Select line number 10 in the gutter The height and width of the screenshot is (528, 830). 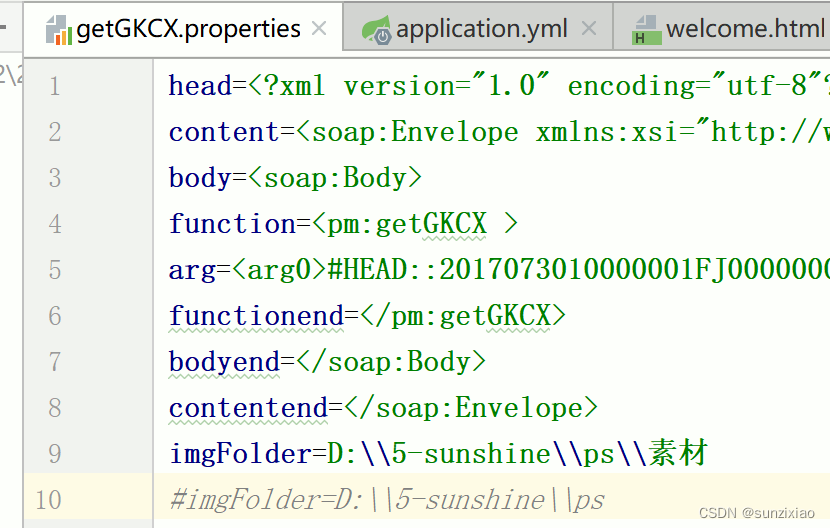[48, 500]
